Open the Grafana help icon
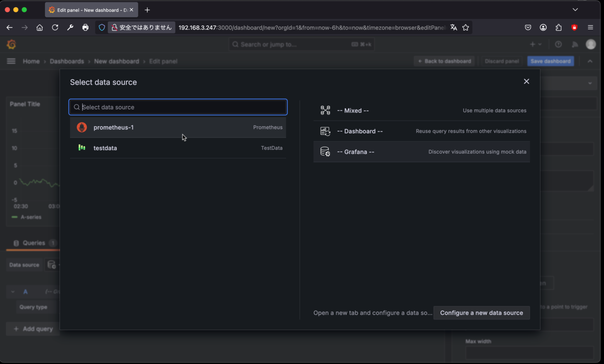This screenshot has height=364, width=604. tap(558, 44)
